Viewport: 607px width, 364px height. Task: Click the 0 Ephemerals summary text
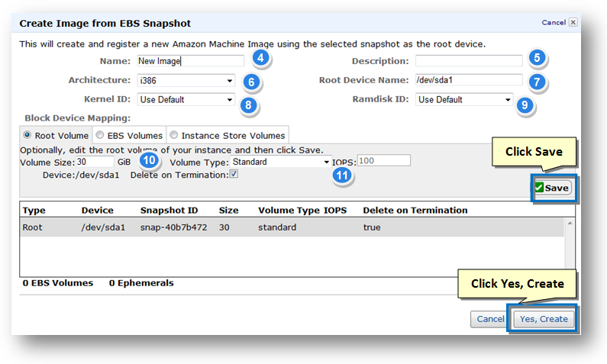141,283
